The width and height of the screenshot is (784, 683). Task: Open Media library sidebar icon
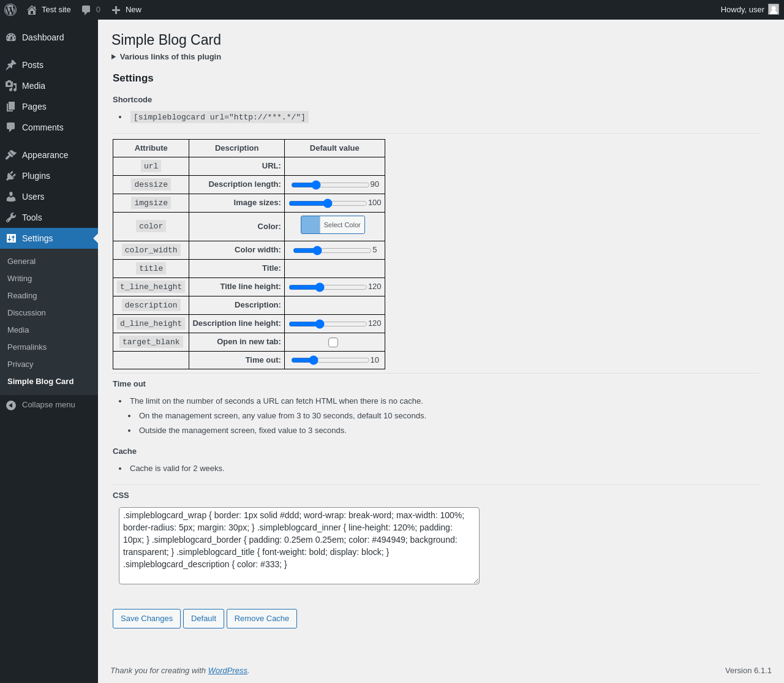[x=11, y=86]
